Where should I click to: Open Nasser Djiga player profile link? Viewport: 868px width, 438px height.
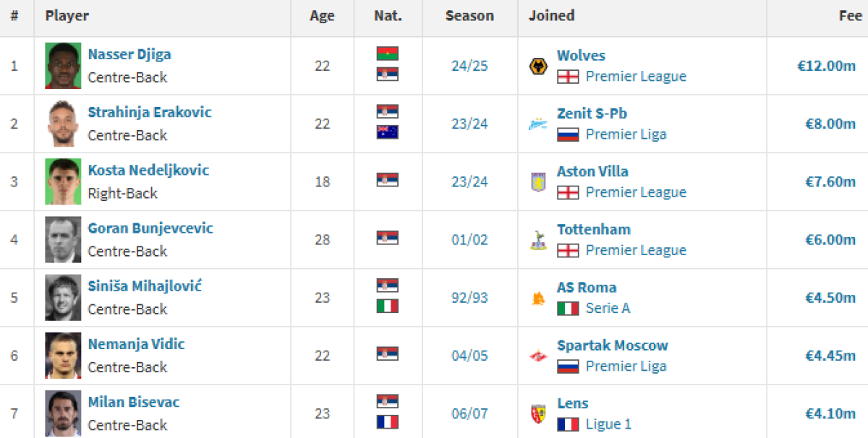tap(129, 54)
